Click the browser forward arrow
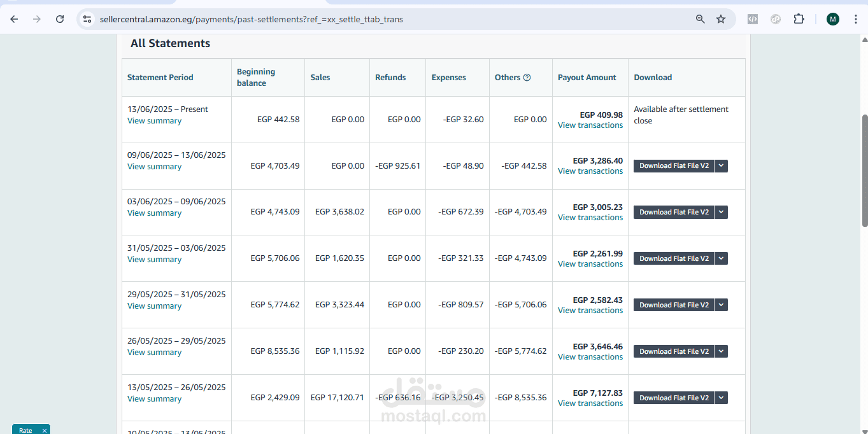This screenshot has width=868, height=434. click(x=37, y=19)
